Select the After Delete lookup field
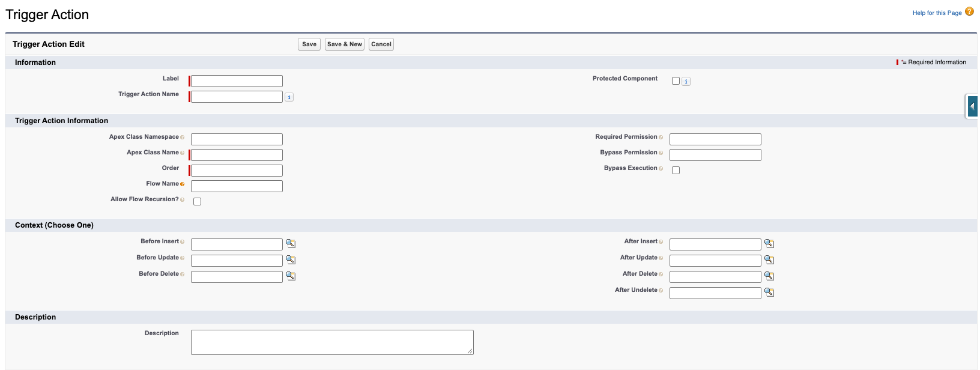 (715, 277)
